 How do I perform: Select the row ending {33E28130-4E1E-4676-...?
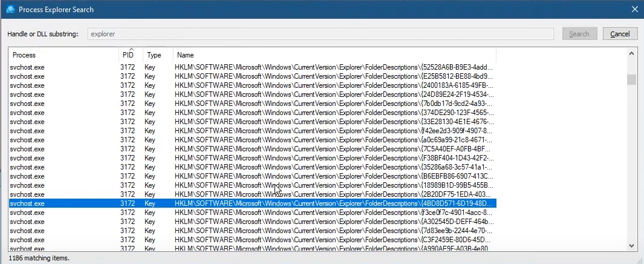click(253, 121)
